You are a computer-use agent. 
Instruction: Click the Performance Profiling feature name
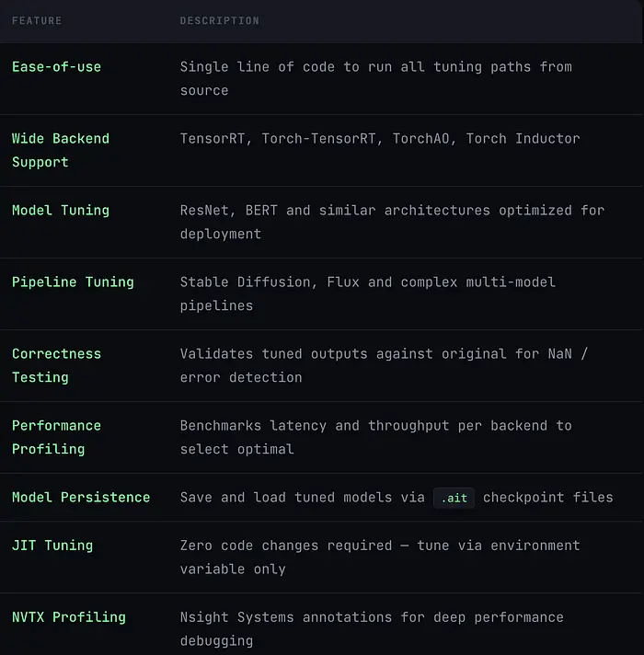(56, 437)
